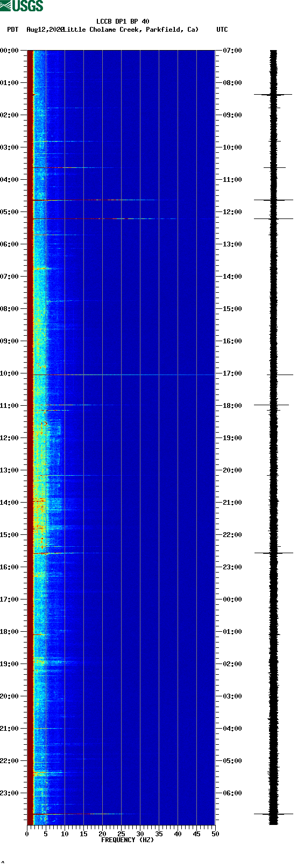Click the '07:00' UTC label at top right
Screen dimensions: 297x868
232,51
